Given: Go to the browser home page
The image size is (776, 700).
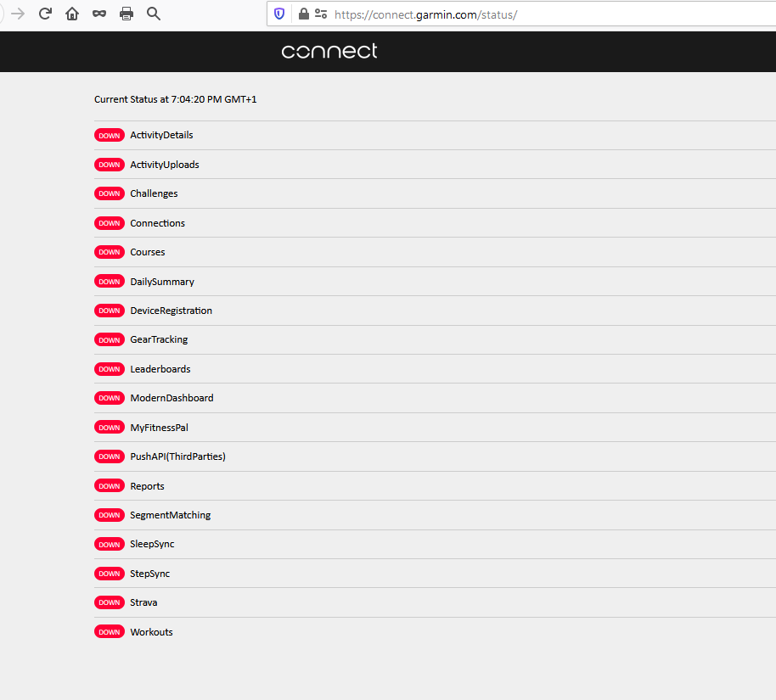Looking at the screenshot, I should click(x=72, y=14).
